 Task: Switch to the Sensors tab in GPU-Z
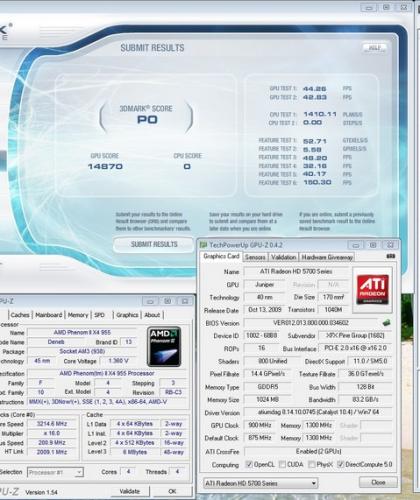pyautogui.click(x=255, y=257)
